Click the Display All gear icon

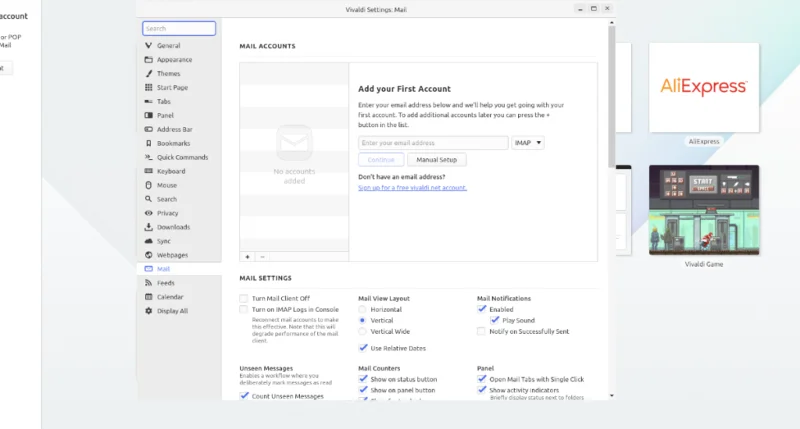tap(148, 311)
